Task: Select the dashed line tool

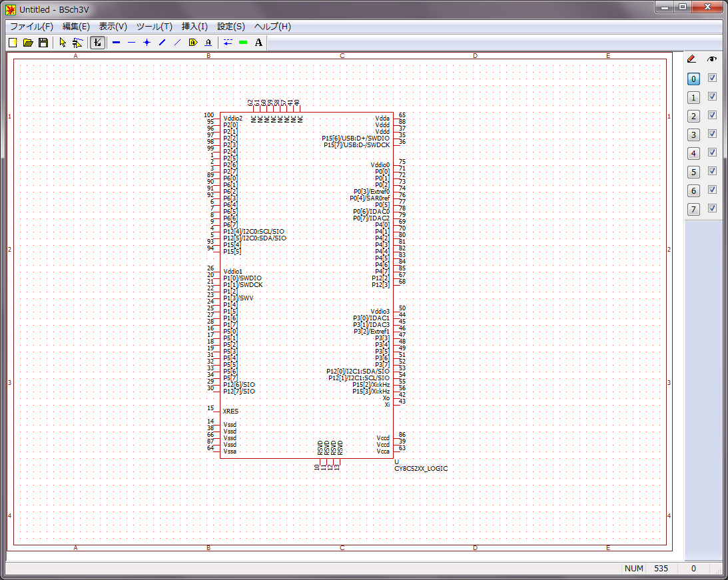Action: 228,43
